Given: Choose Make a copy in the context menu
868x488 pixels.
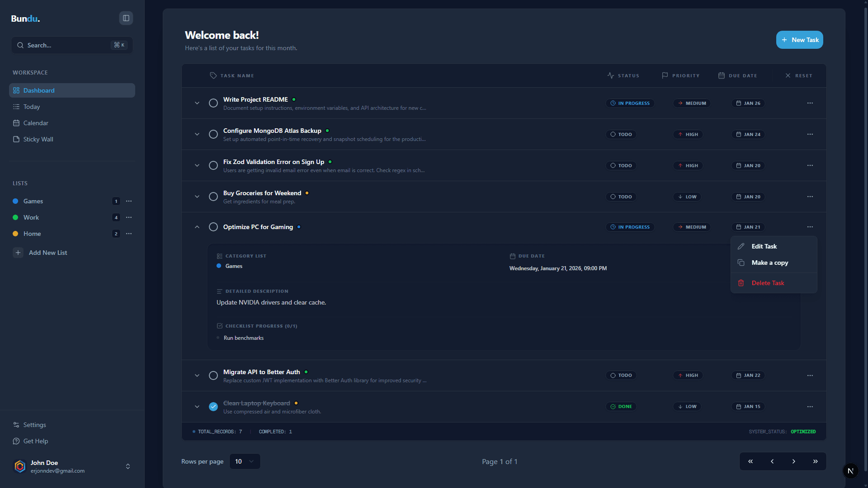Looking at the screenshot, I should 769,263.
